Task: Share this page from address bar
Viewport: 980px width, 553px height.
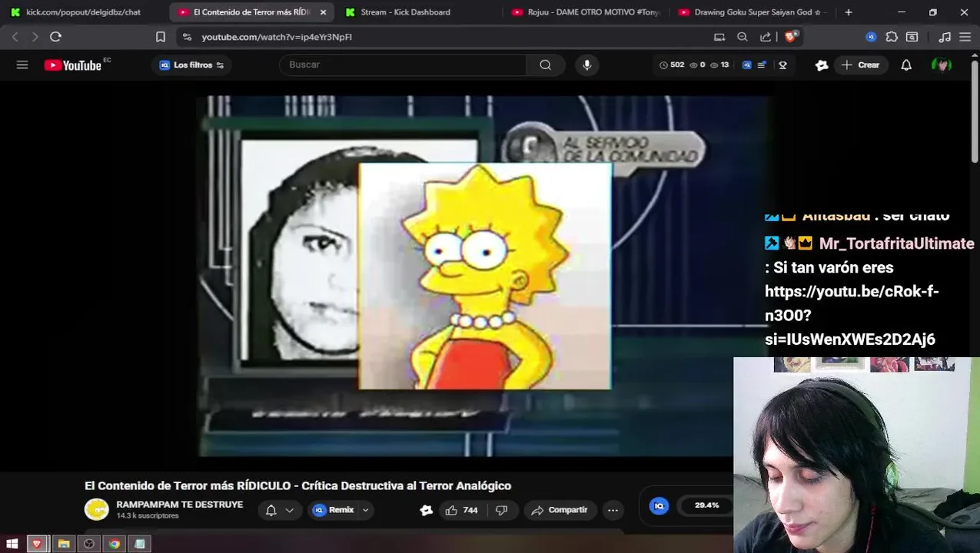Action: coord(766,37)
